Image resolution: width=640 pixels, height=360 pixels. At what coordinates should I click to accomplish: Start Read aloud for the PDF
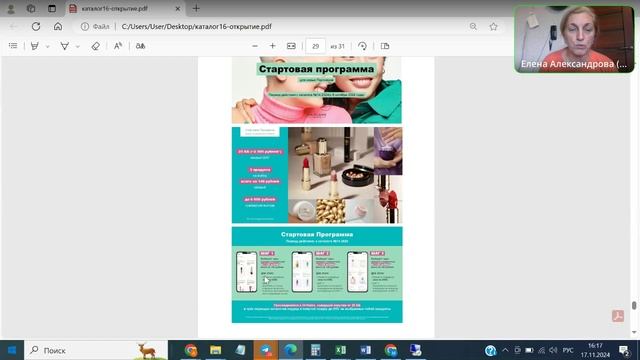[118, 46]
